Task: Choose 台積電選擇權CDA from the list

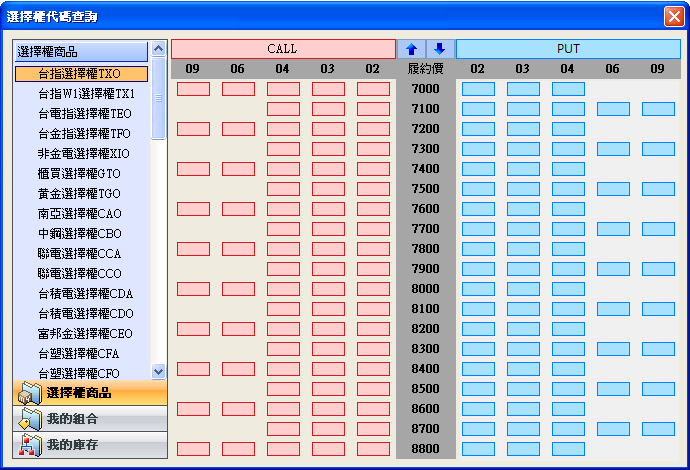Action: (85, 294)
